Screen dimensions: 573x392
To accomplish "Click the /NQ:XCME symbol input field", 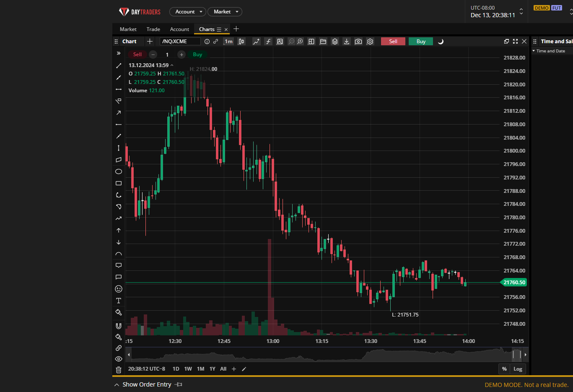I will 179,42.
